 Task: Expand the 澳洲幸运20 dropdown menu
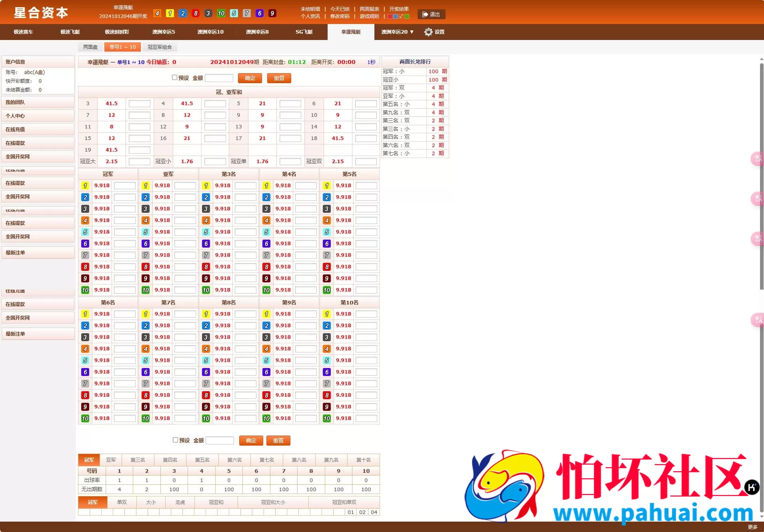[396, 32]
